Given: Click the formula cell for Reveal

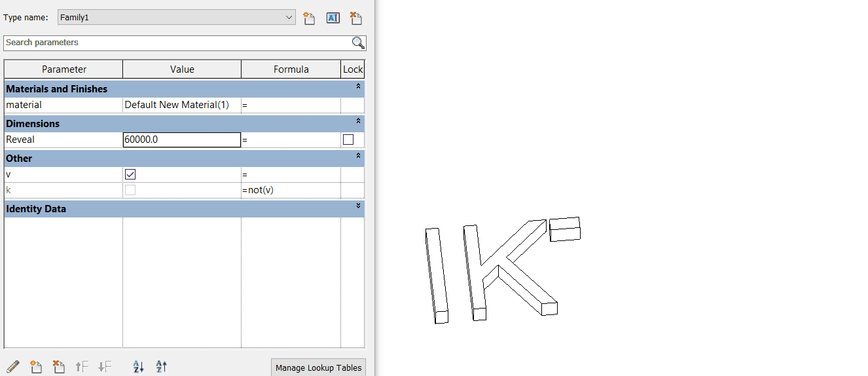Looking at the screenshot, I should click(x=291, y=140).
